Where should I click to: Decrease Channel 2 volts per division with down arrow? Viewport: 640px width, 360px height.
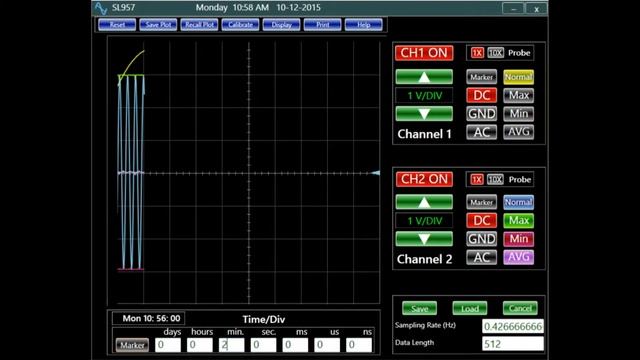(x=424, y=239)
